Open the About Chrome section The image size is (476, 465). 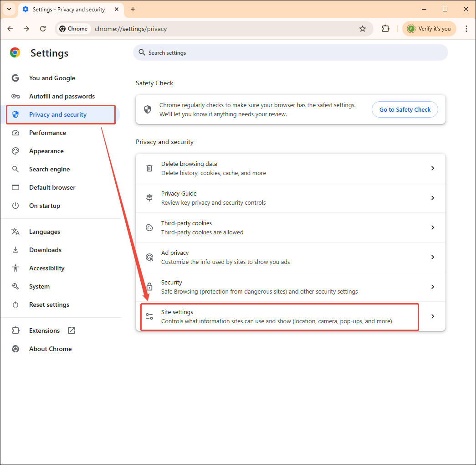pos(50,349)
